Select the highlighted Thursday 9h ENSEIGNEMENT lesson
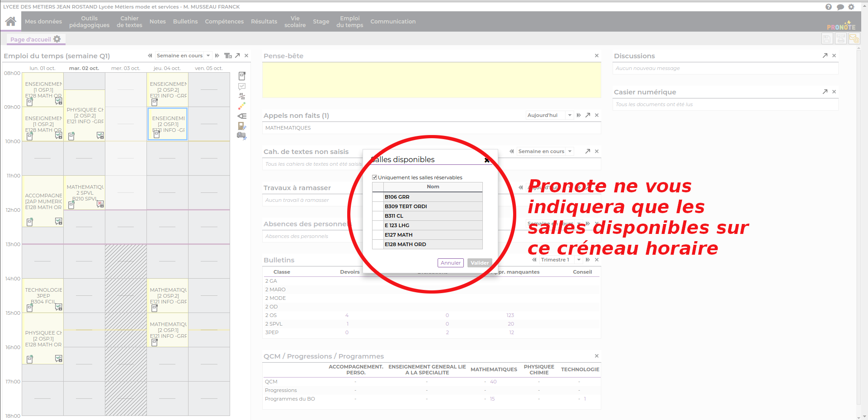This screenshot has width=868, height=420. coord(167,124)
